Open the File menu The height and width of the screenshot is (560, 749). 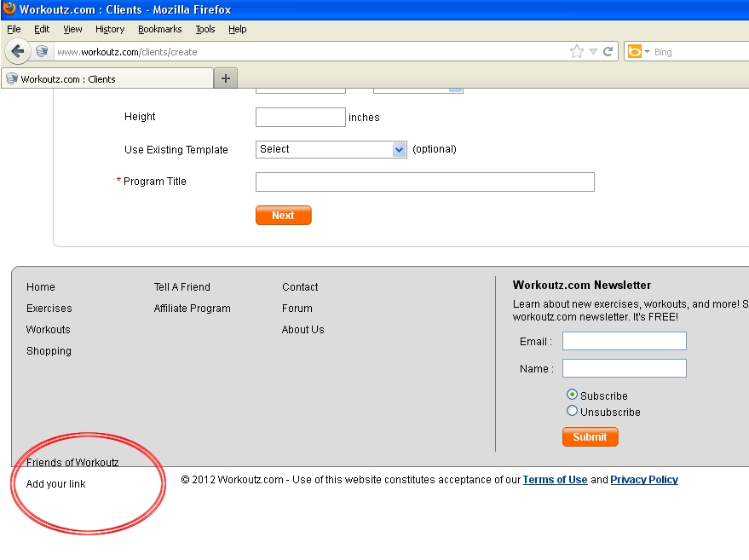pos(14,29)
